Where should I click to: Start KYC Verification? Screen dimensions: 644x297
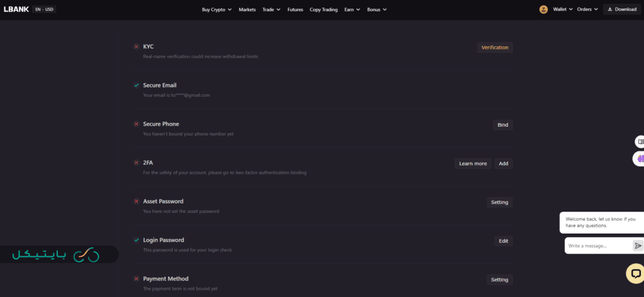point(494,47)
